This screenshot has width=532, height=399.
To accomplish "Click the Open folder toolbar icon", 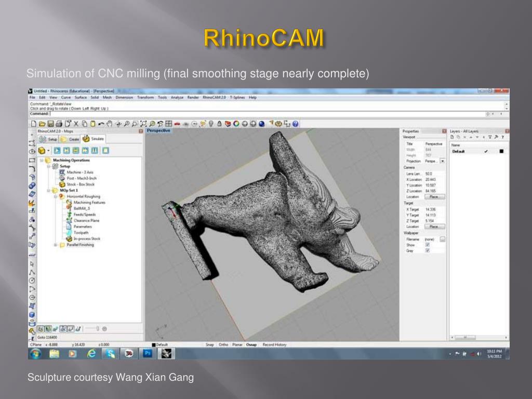I will (42, 124).
